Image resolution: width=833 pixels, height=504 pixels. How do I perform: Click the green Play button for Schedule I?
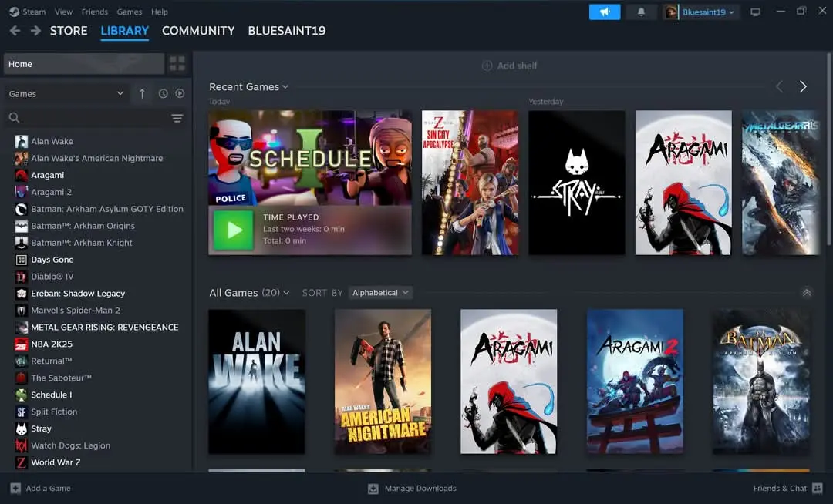coord(233,230)
